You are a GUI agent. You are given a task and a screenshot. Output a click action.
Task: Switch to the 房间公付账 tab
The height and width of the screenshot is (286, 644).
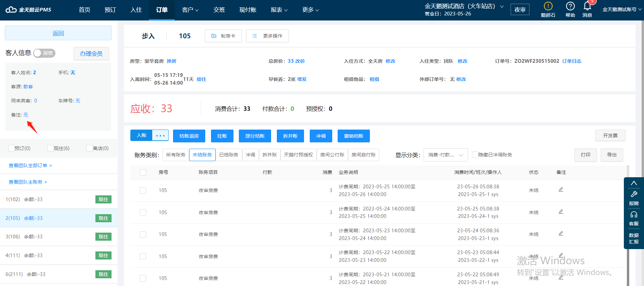[x=332, y=155]
